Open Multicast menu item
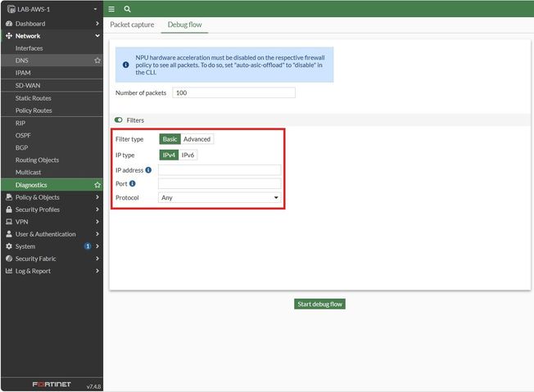 pos(52,172)
